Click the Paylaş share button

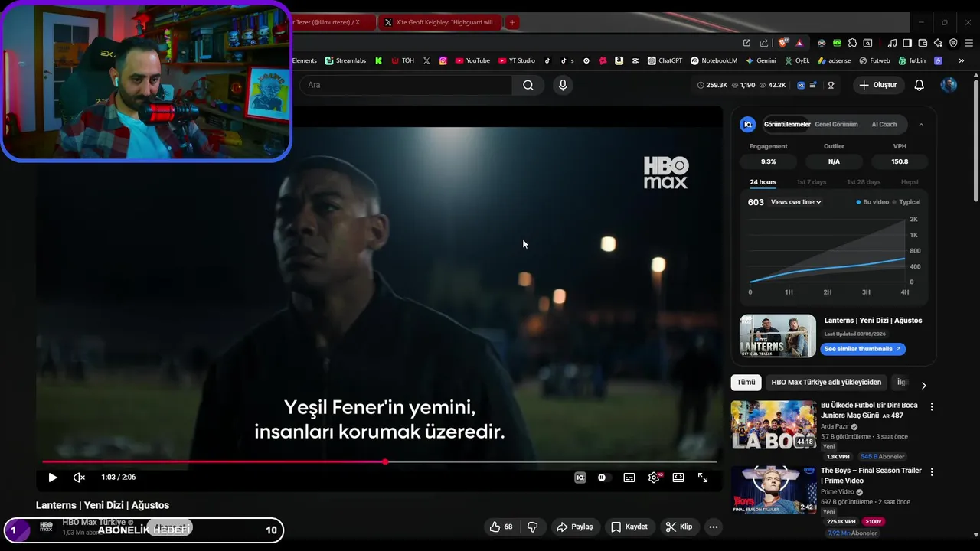(x=575, y=527)
